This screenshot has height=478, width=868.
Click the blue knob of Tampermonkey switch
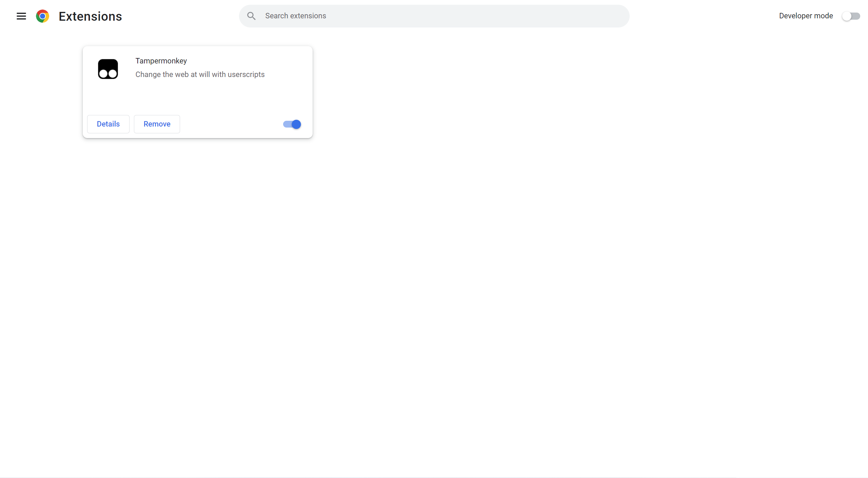click(x=296, y=124)
